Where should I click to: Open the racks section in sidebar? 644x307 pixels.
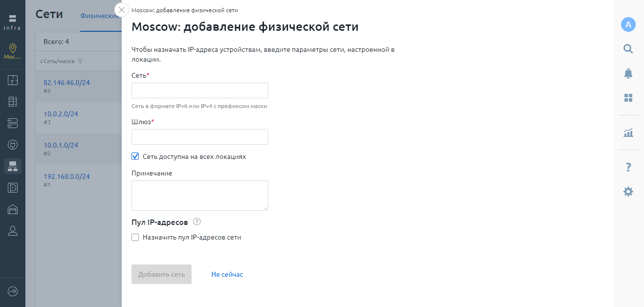point(13,102)
